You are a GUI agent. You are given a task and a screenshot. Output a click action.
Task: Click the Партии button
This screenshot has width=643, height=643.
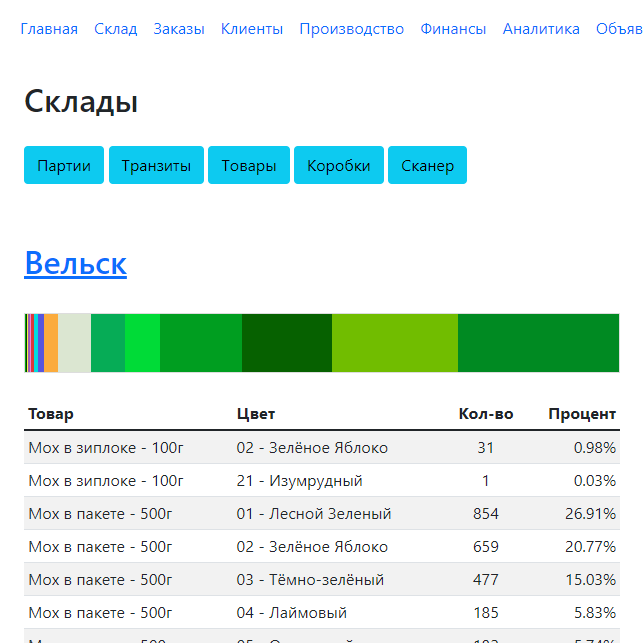pyautogui.click(x=64, y=166)
